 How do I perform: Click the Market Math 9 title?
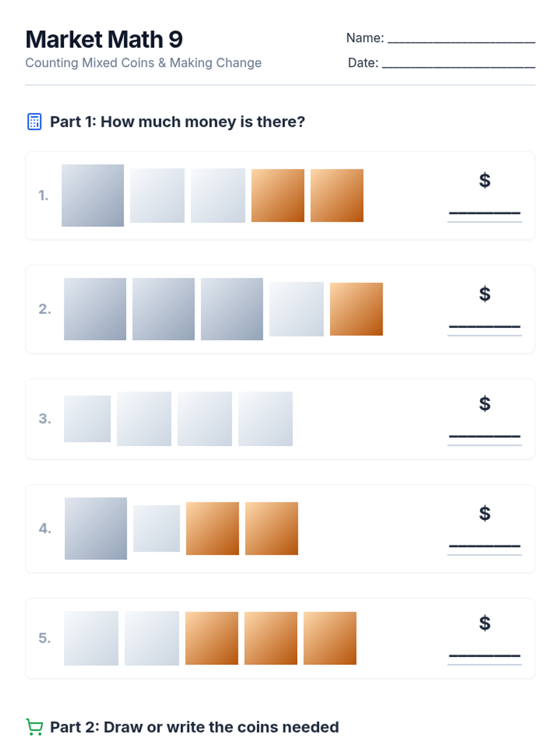pyautogui.click(x=104, y=39)
